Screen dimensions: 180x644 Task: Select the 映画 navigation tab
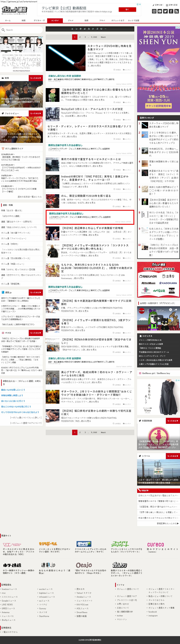click(x=23, y=20)
